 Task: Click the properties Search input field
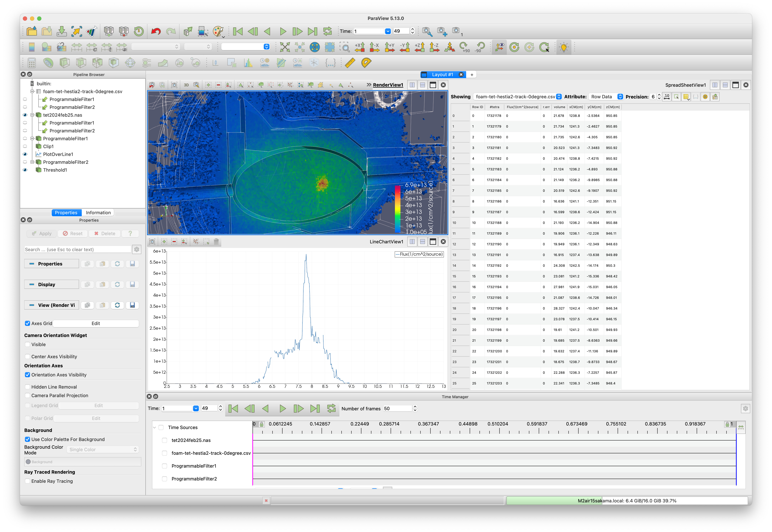[x=78, y=249]
